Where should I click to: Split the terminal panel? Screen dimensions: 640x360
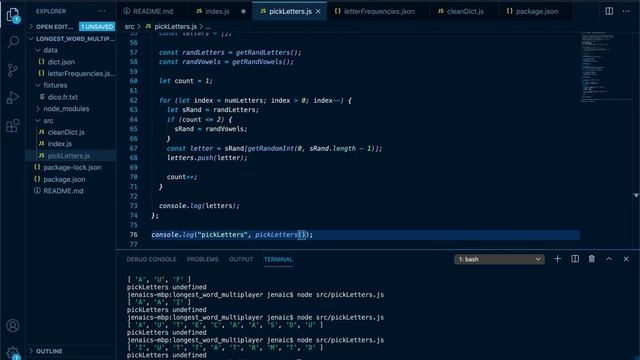(575, 259)
